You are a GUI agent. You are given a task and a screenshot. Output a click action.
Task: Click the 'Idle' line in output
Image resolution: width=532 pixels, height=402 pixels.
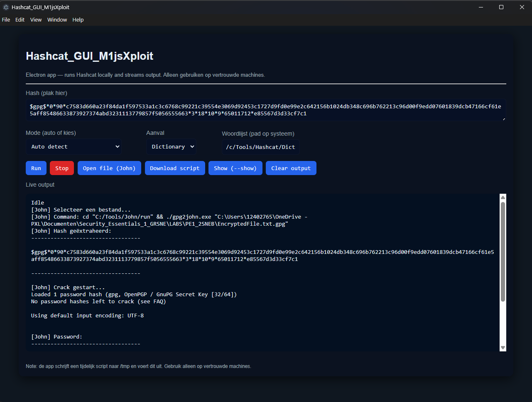pyautogui.click(x=38, y=202)
